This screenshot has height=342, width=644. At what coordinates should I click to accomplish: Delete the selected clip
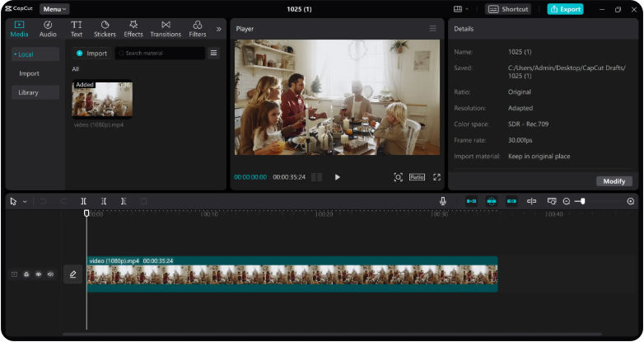coord(144,201)
